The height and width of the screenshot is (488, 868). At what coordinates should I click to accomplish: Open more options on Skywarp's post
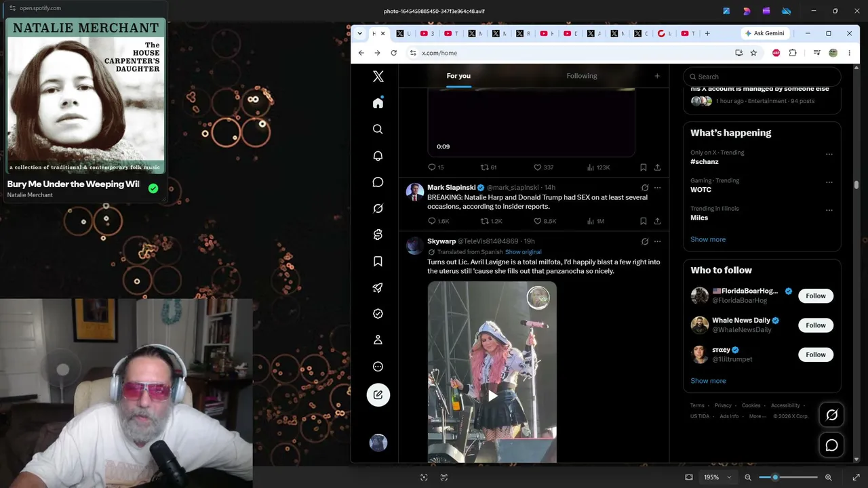657,241
